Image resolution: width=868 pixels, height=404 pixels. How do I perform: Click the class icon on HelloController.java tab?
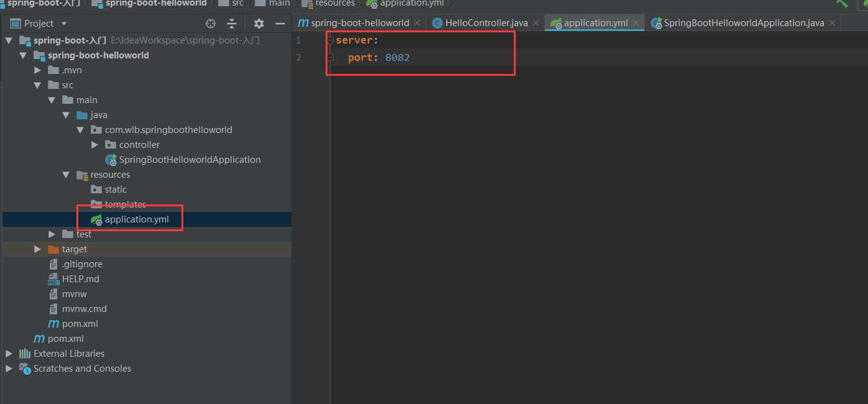pos(437,23)
